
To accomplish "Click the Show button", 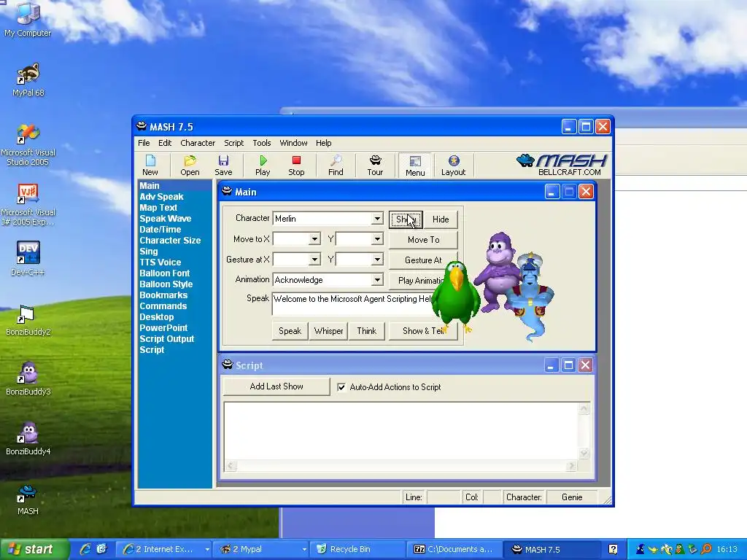I will (406, 219).
